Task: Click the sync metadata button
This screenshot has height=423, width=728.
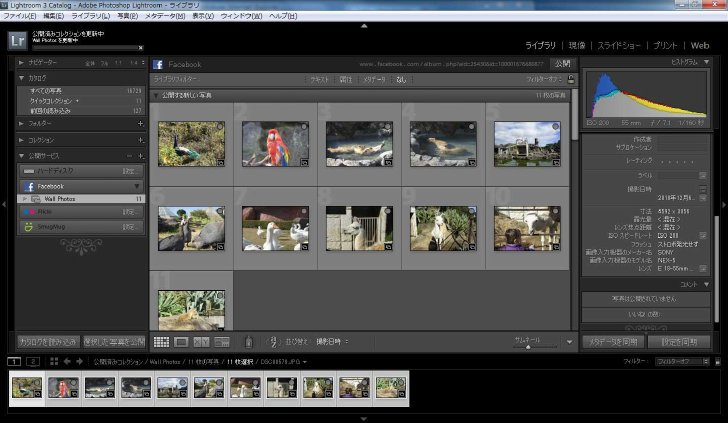Action: [x=613, y=342]
